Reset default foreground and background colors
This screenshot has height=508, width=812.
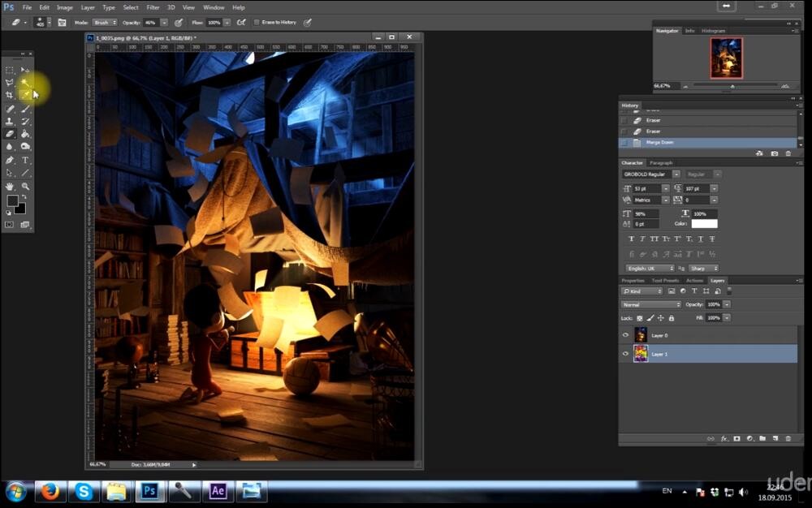coord(8,213)
